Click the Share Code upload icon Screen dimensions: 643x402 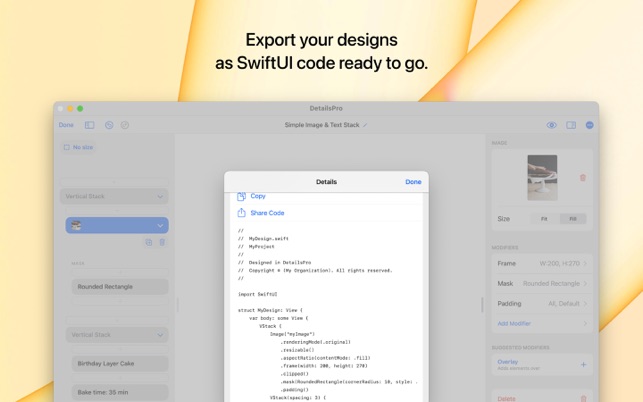(x=241, y=212)
